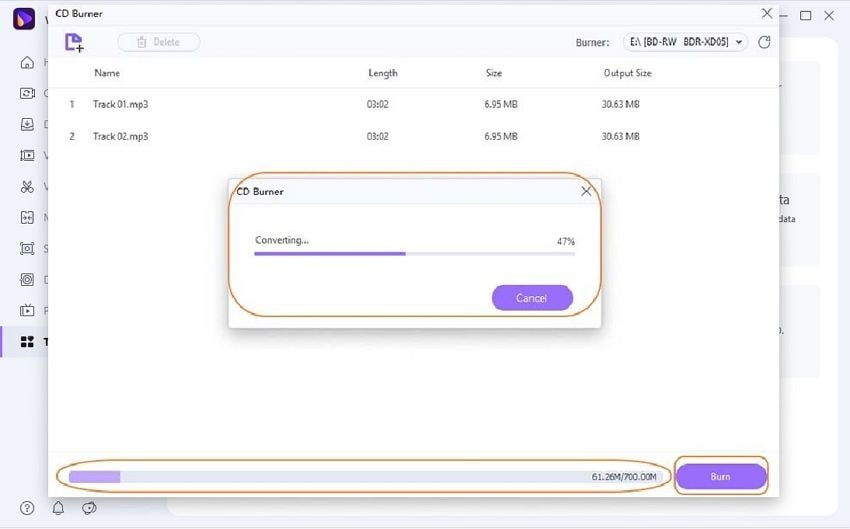Open the help question mark icon
This screenshot has height=529, width=850.
pos(27,508)
